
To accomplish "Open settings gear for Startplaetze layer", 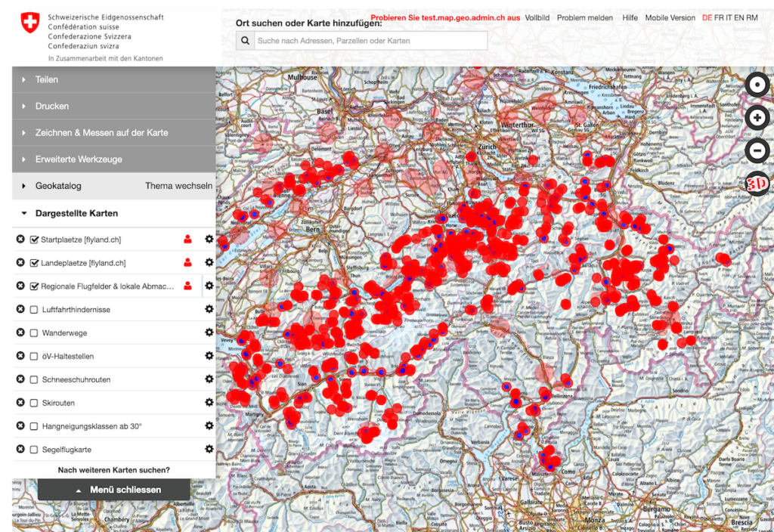I will pyautogui.click(x=209, y=239).
